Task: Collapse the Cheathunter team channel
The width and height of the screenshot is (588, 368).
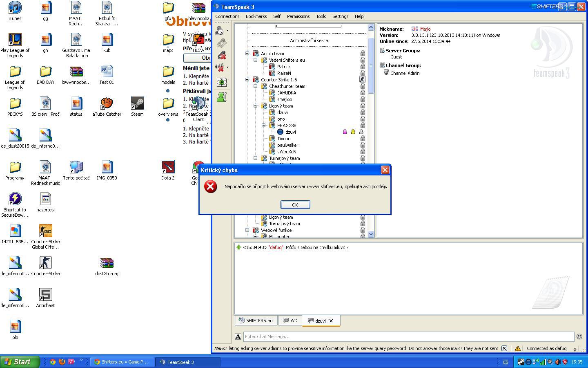Action: 256,86
